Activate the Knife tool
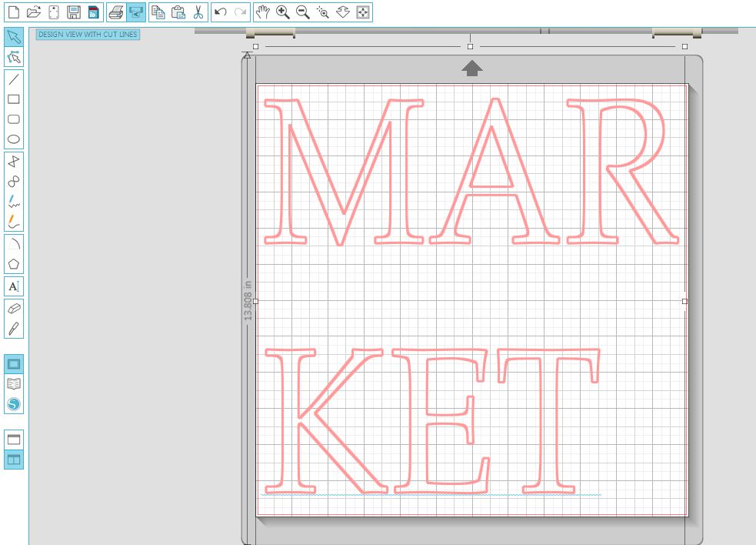This screenshot has width=756, height=545. 14,328
